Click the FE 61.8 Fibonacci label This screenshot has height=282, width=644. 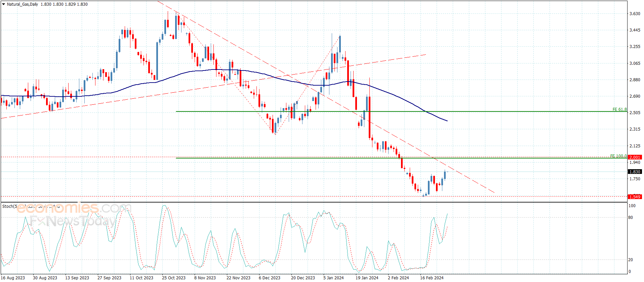[619, 109]
